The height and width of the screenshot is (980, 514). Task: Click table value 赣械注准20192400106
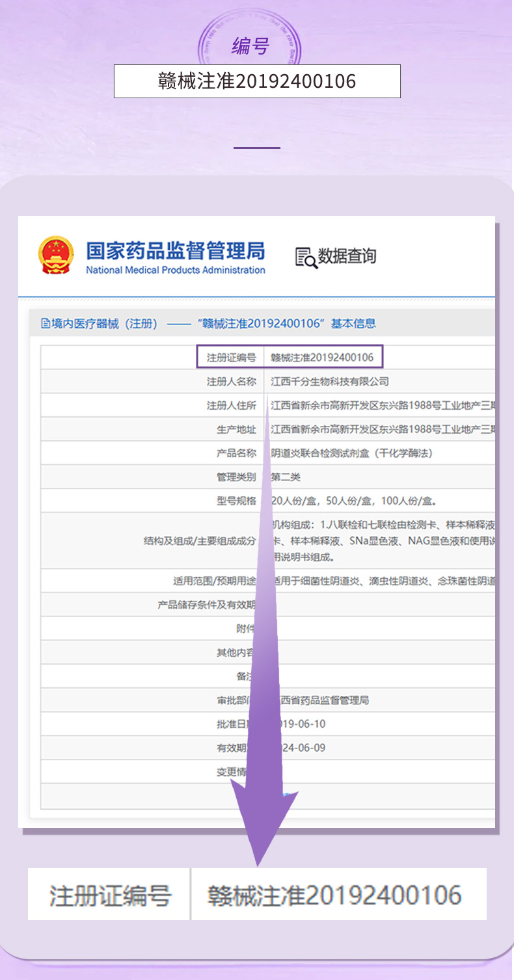point(322,357)
